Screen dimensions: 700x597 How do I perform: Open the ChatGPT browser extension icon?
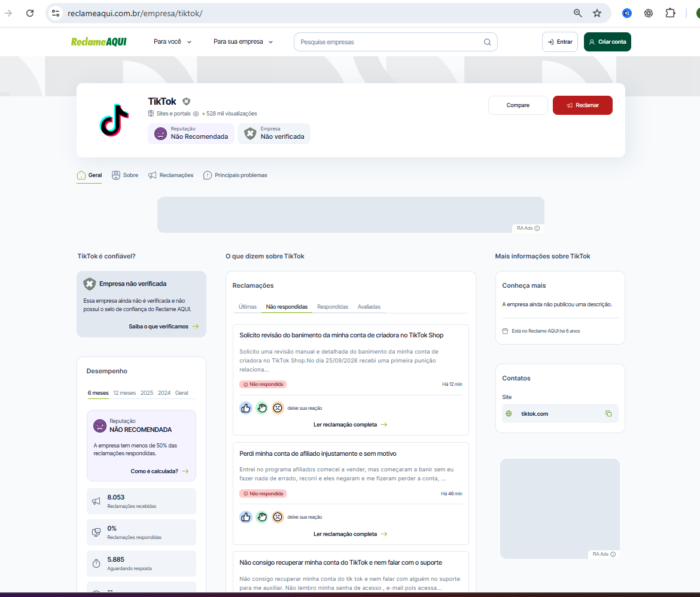coord(648,13)
